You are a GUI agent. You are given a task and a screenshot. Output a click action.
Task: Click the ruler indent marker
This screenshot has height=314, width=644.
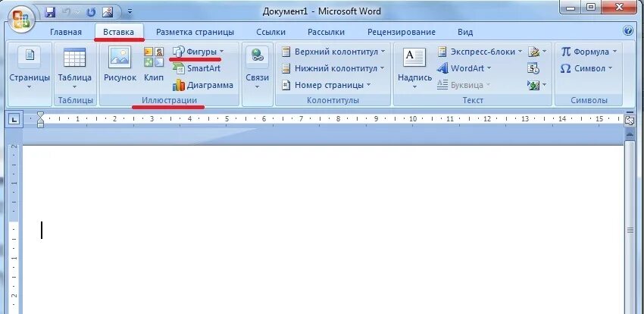click(40, 120)
